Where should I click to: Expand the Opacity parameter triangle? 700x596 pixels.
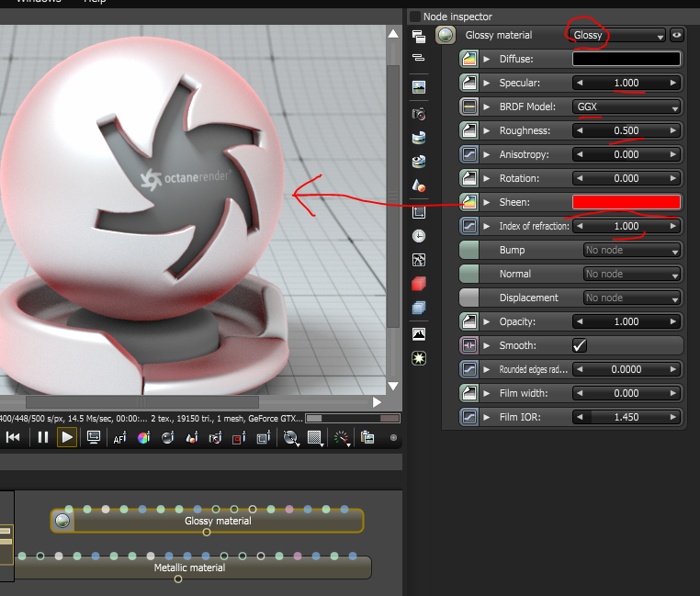click(487, 321)
